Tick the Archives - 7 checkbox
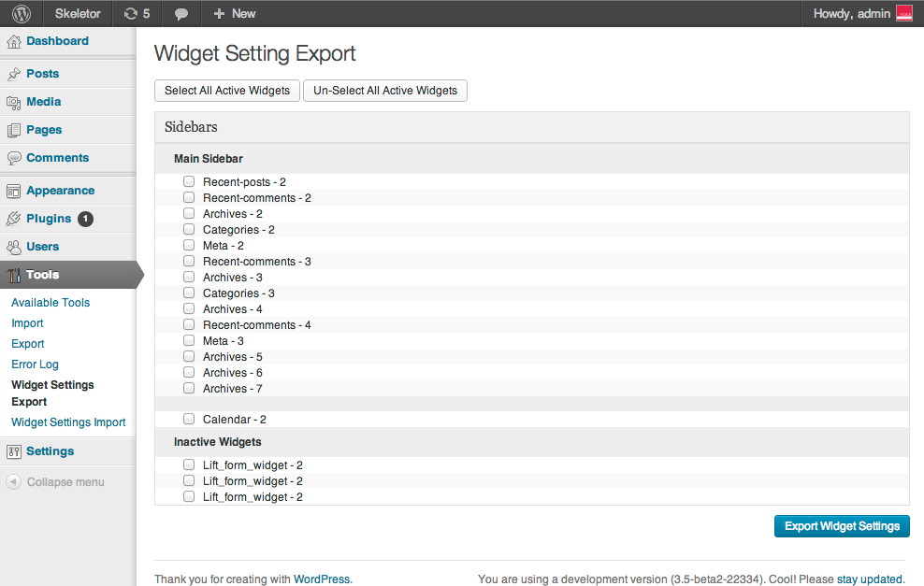 [189, 388]
